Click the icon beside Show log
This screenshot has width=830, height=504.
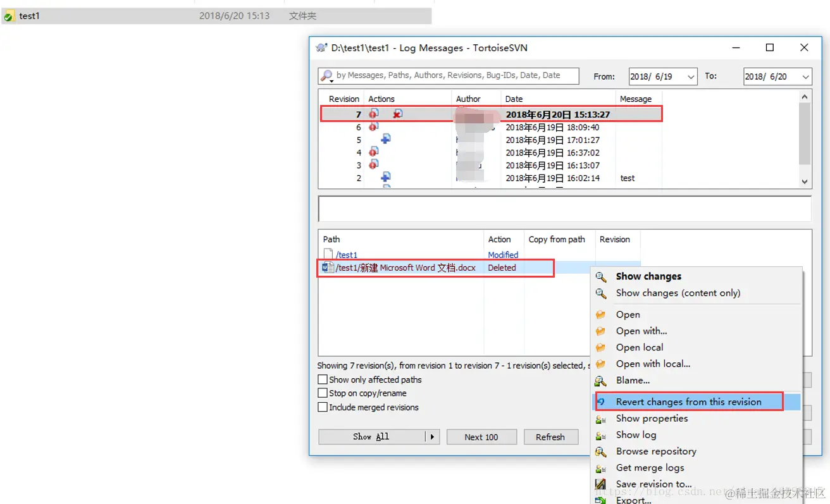click(x=601, y=435)
